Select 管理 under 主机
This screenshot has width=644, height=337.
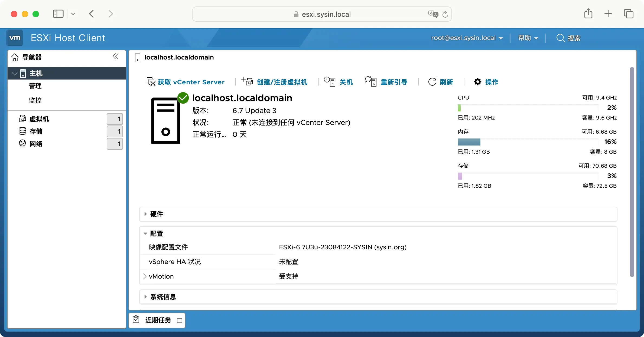click(x=35, y=86)
